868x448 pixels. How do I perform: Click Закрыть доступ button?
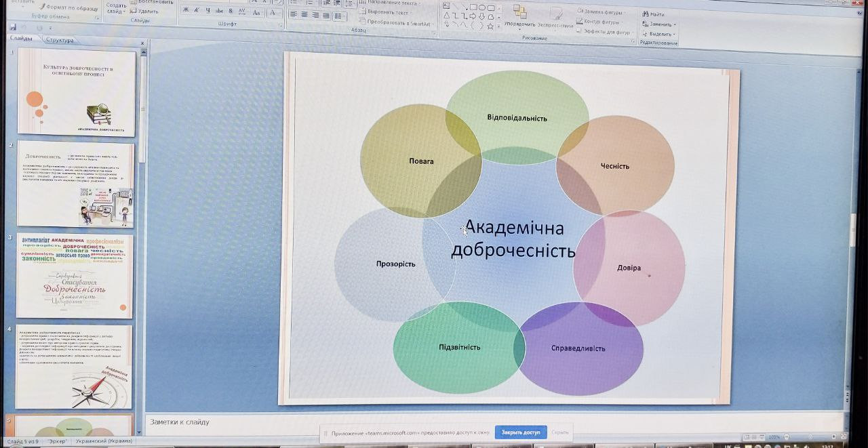521,432
